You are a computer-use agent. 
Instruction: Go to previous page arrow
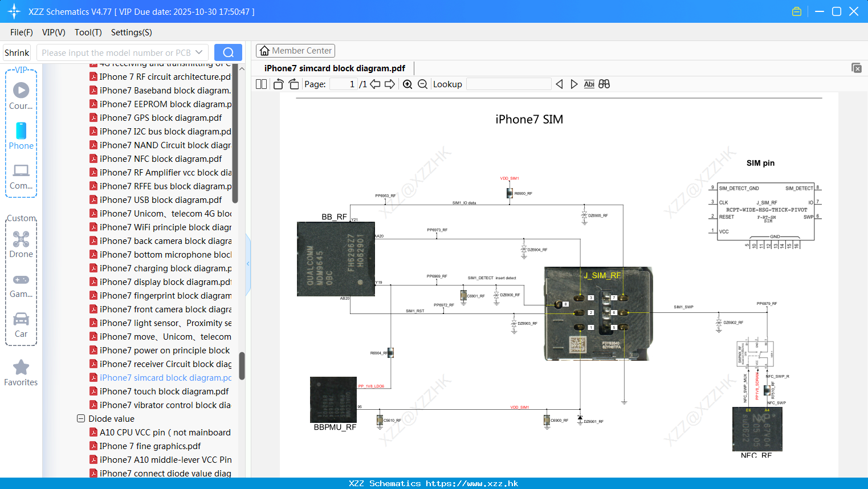[x=375, y=84]
